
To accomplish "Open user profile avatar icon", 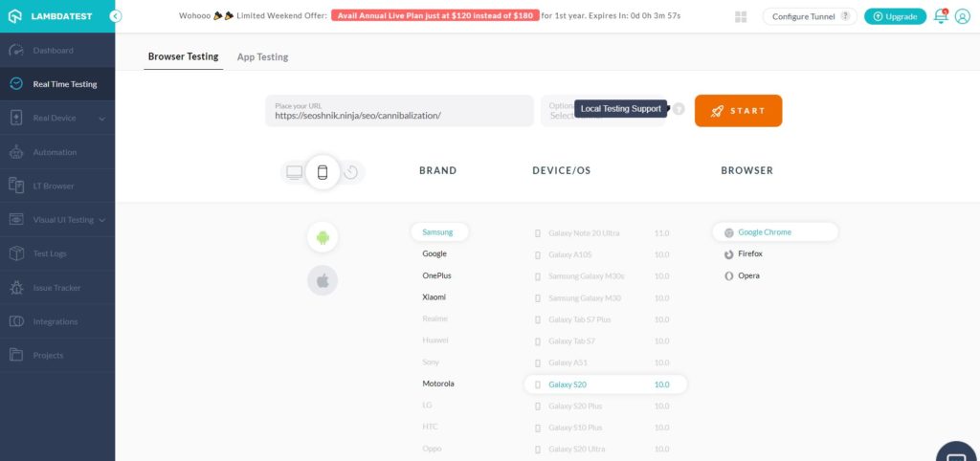I will pyautogui.click(x=963, y=17).
